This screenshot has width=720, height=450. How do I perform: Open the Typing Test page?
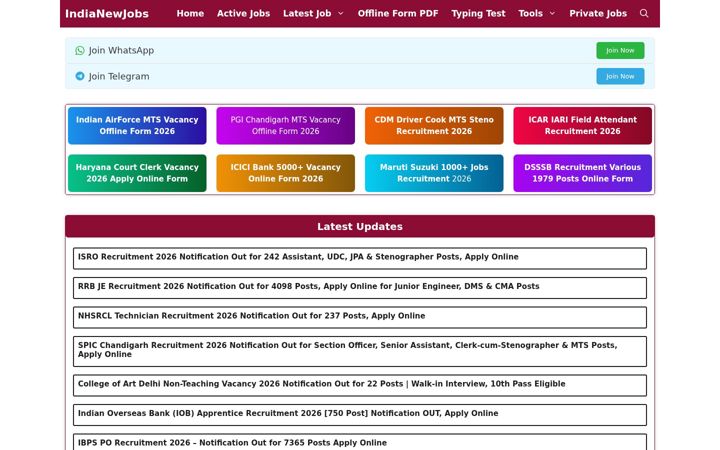(x=478, y=13)
